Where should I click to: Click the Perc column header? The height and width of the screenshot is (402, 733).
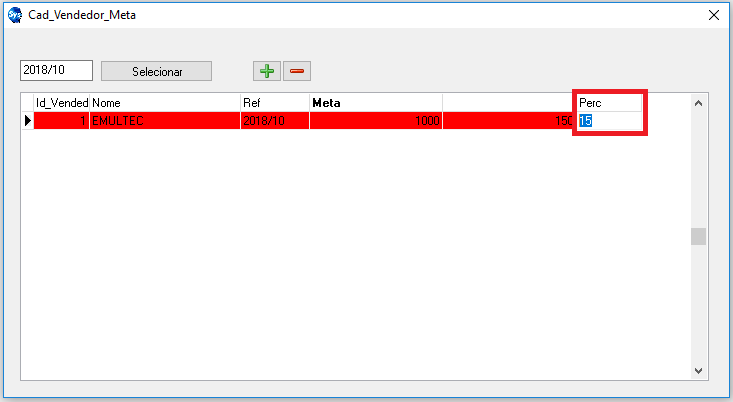609,103
